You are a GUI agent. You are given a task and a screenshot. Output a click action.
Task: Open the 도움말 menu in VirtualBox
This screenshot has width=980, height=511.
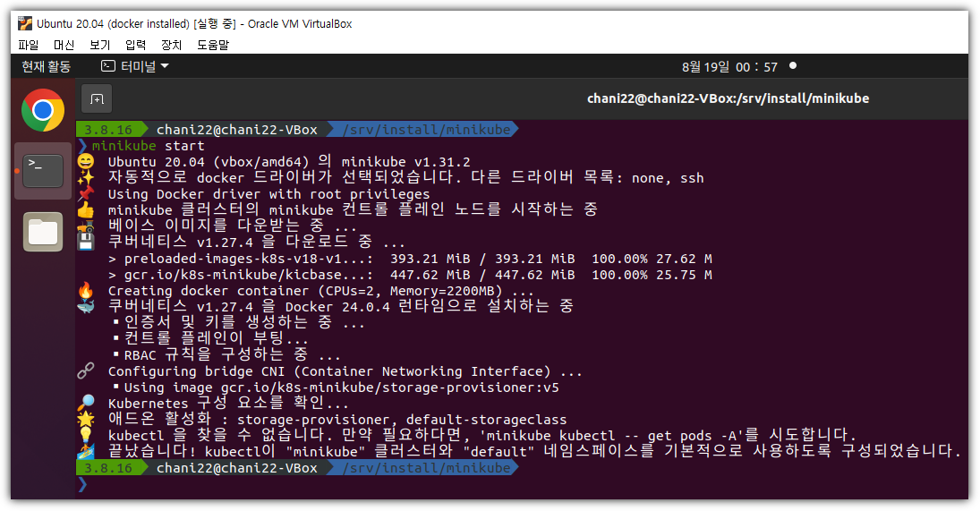(x=213, y=45)
